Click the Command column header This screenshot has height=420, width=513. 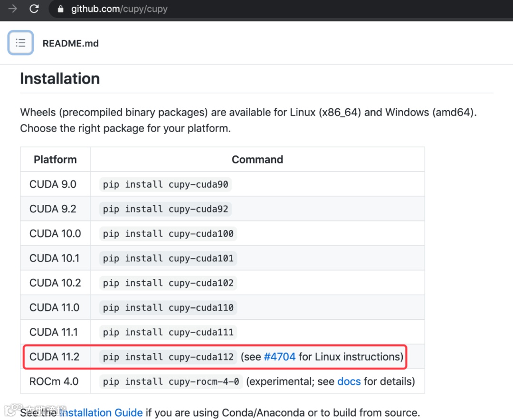point(257,160)
